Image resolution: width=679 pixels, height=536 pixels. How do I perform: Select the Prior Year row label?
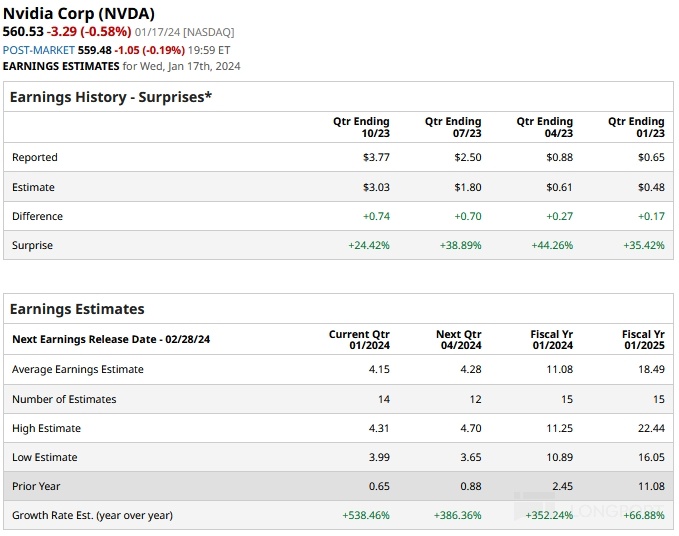click(37, 486)
